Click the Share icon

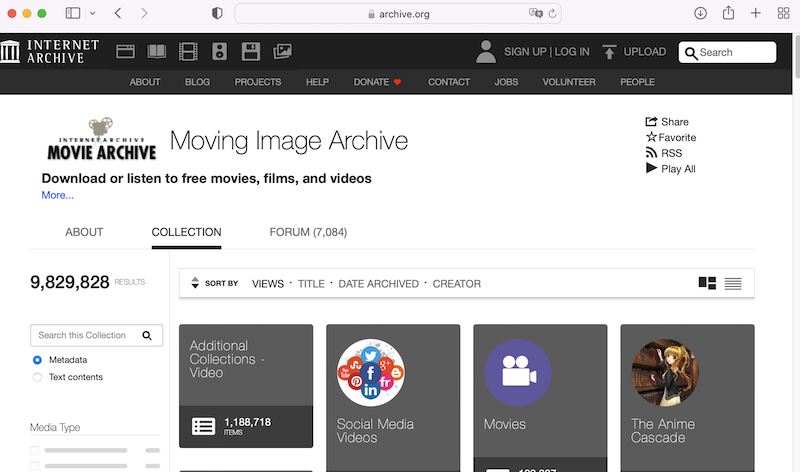[x=651, y=121]
